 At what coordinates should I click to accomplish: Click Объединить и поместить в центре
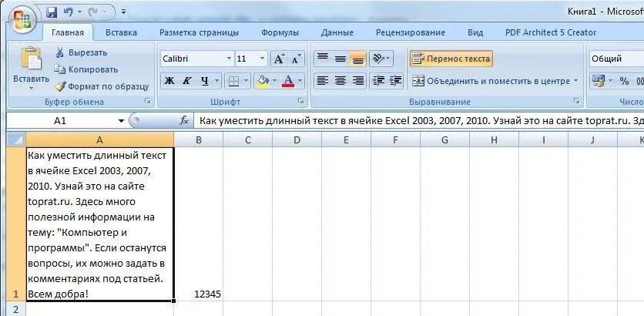tap(491, 81)
